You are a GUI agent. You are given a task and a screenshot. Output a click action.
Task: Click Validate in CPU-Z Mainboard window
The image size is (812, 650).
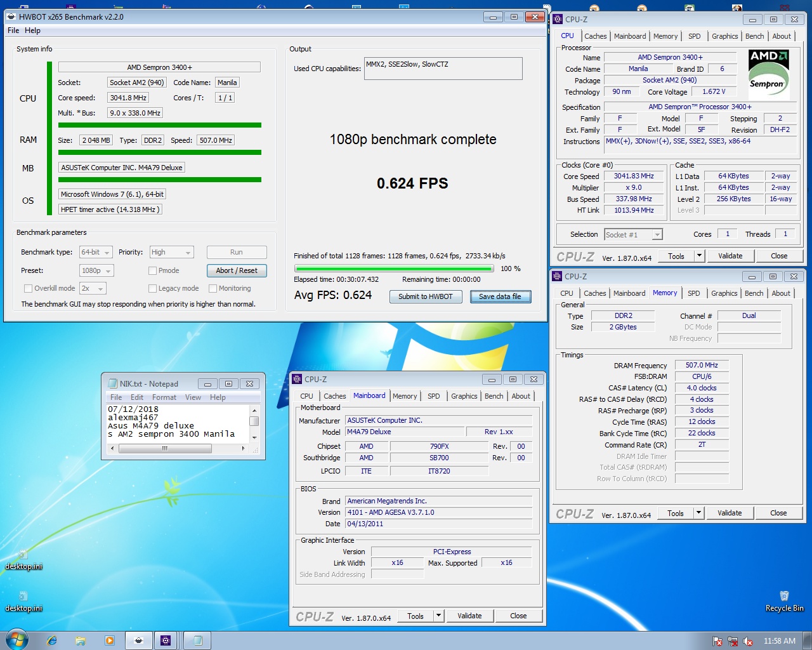tap(469, 616)
